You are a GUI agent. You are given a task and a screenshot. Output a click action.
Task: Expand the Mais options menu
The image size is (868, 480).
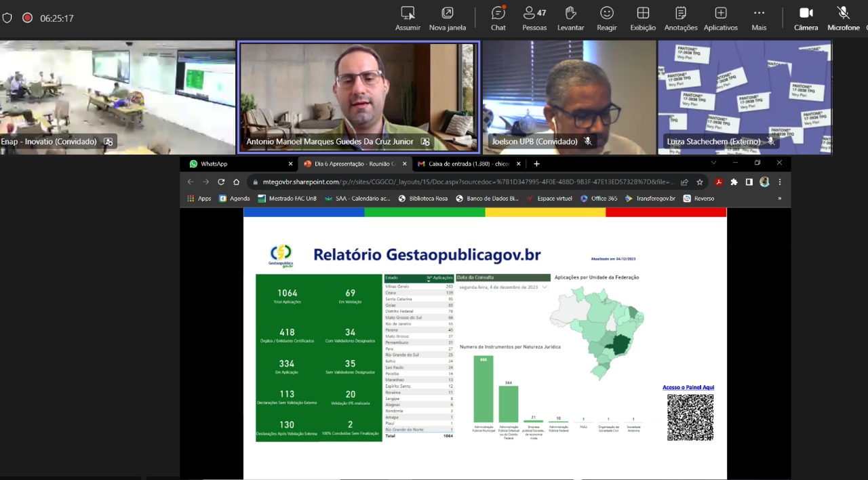coord(759,18)
